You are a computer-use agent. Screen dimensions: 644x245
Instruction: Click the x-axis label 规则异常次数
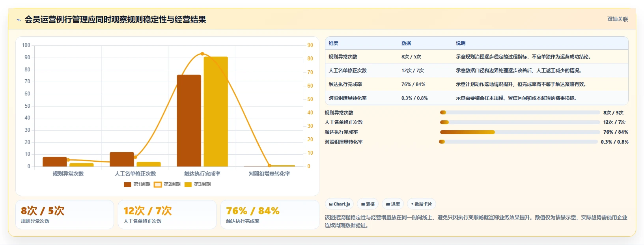coord(68,174)
